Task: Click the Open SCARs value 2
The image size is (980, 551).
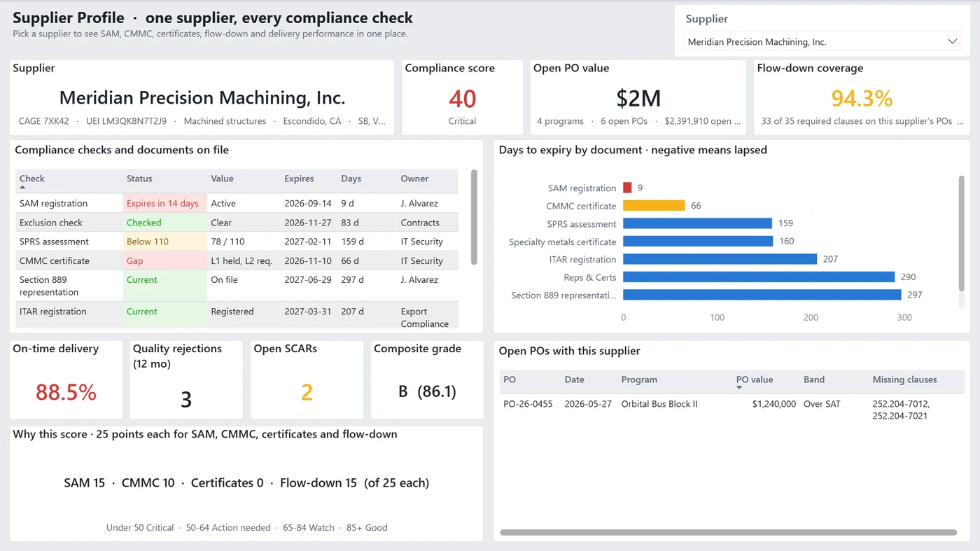Action: pyautogui.click(x=307, y=393)
